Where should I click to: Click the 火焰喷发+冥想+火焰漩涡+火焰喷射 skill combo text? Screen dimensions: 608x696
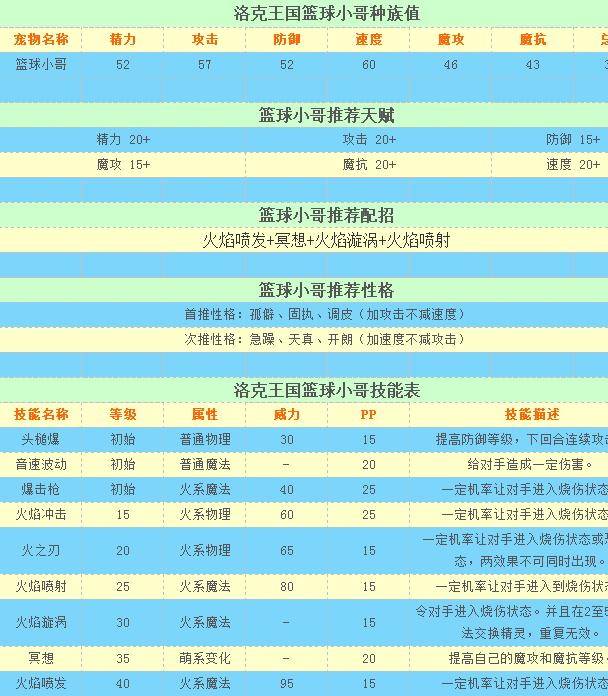pyautogui.click(x=327, y=240)
